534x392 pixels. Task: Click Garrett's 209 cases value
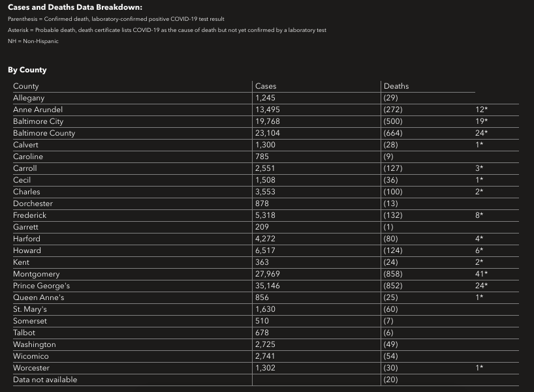coord(262,227)
